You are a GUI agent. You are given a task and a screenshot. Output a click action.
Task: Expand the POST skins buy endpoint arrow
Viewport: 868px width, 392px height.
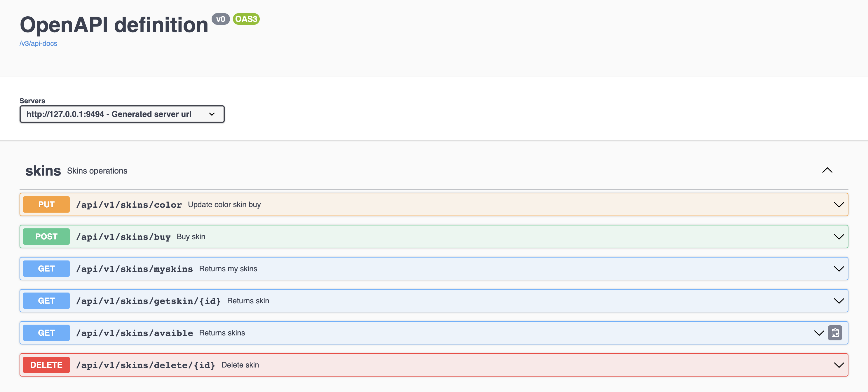[x=838, y=237]
